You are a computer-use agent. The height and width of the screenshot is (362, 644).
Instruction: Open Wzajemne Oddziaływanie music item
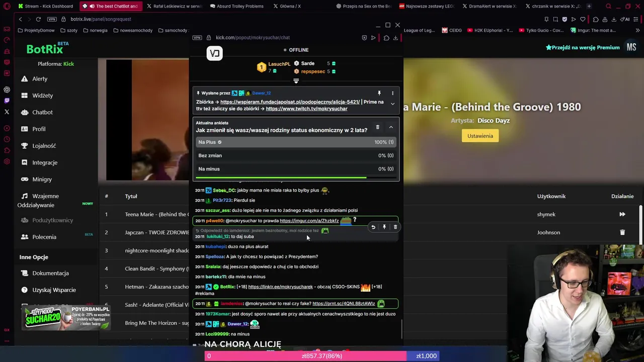[39, 200]
